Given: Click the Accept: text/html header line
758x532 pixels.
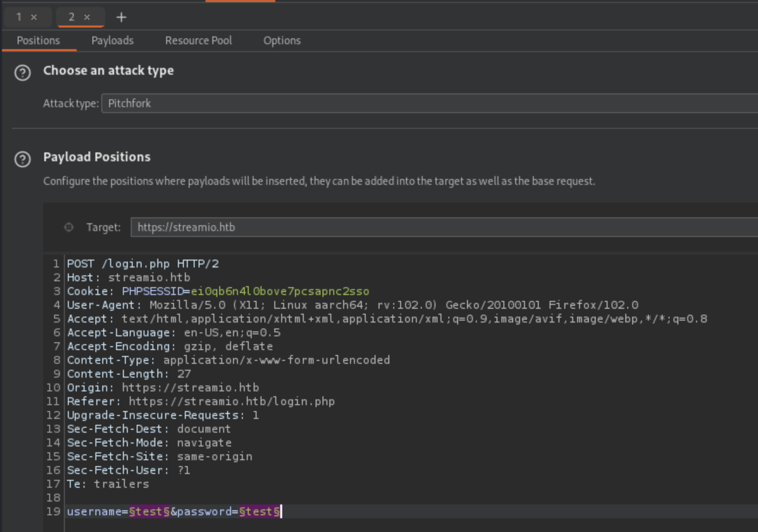Looking at the screenshot, I should (387, 319).
